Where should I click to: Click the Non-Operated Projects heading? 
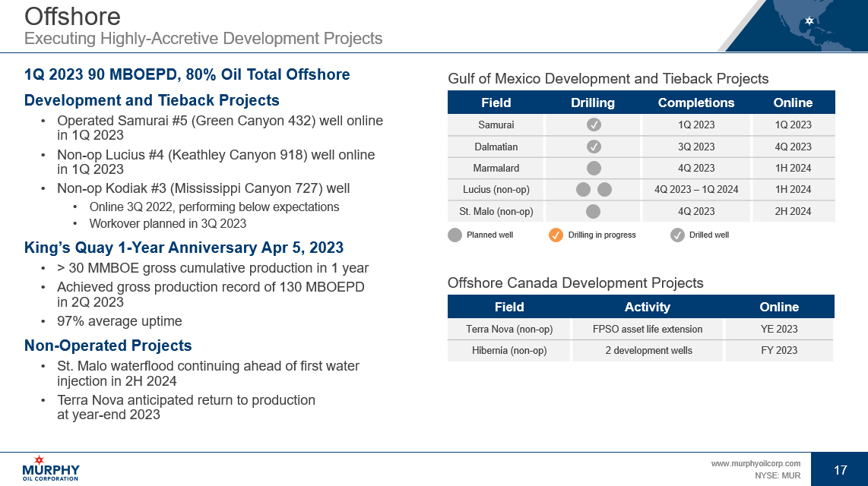coord(108,346)
